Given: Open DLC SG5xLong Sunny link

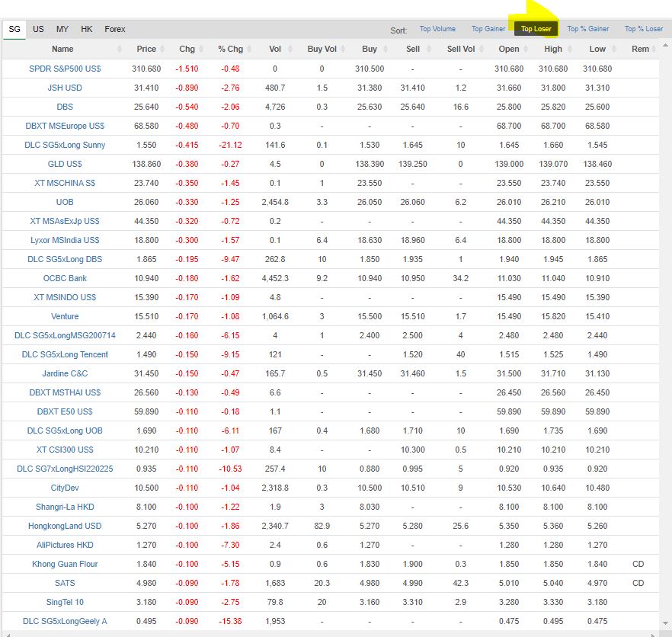Looking at the screenshot, I should 65,145.
